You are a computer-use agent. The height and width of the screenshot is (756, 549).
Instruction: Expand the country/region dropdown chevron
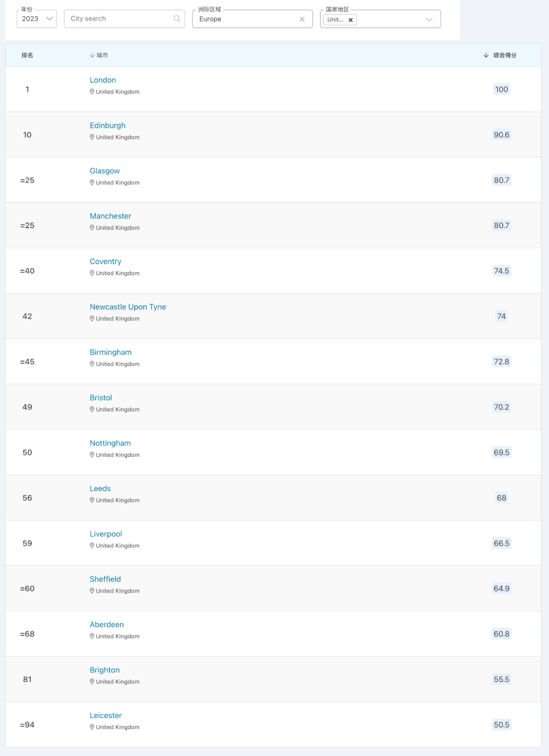tap(429, 19)
